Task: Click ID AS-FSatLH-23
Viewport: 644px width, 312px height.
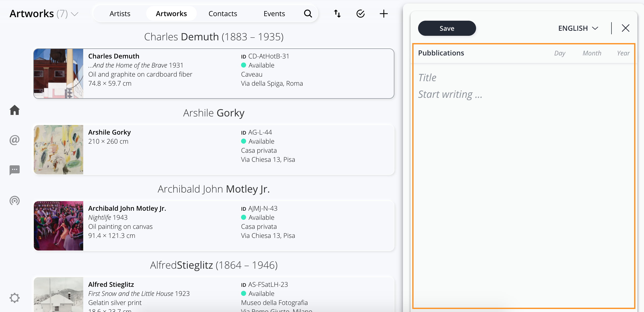Action: point(265,285)
